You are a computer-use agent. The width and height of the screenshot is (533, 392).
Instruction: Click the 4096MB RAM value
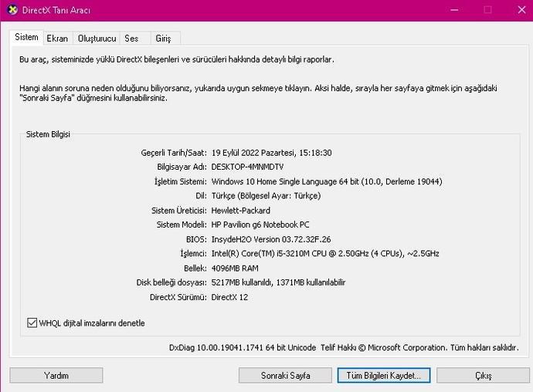click(235, 269)
